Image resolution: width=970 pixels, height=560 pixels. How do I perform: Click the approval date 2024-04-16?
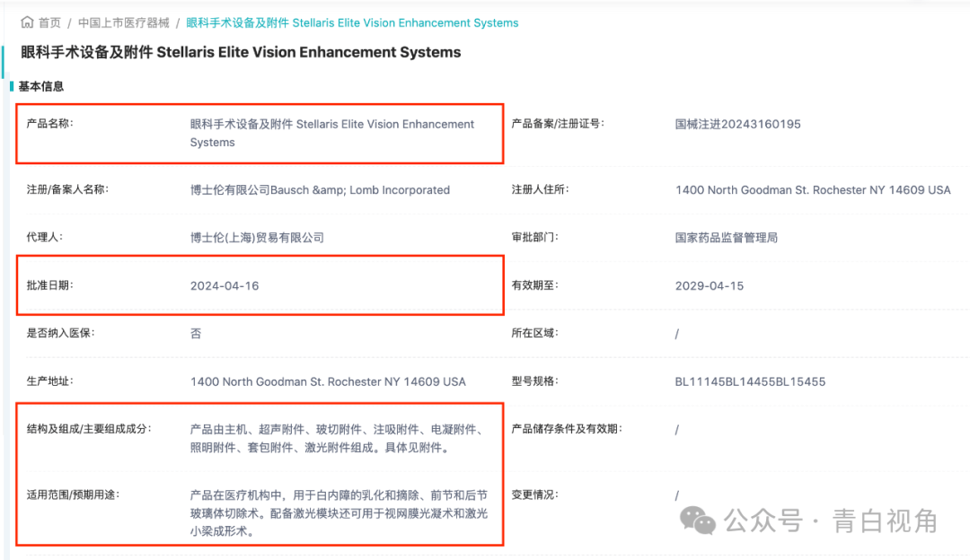225,285
